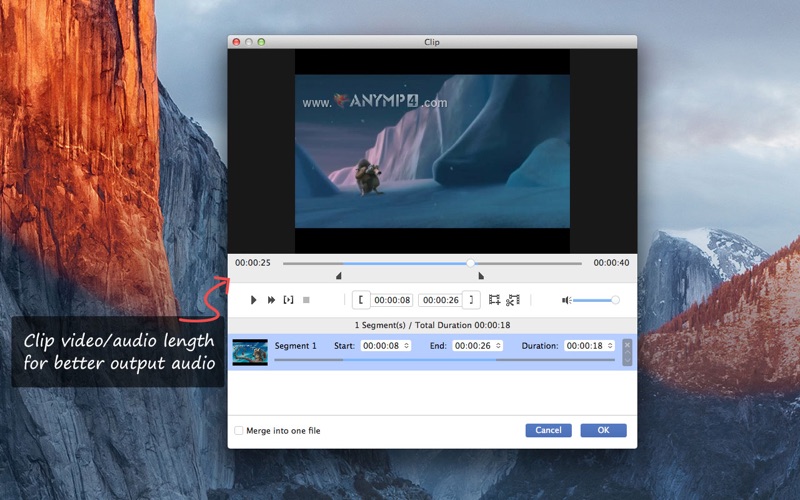Set clip start with left bracket button
Screen dimensions: 800x500
[361, 300]
